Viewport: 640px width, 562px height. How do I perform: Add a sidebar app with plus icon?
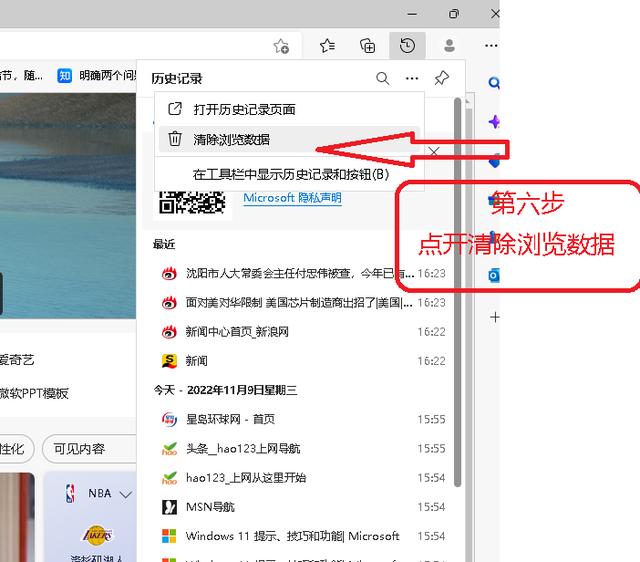[495, 317]
